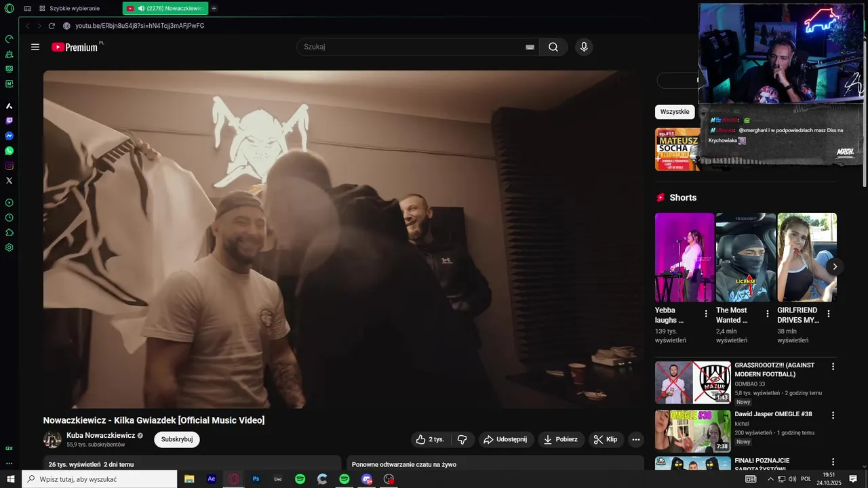Click the site info globe icon
Image resolution: width=868 pixels, height=488 pixels.
(x=66, y=26)
